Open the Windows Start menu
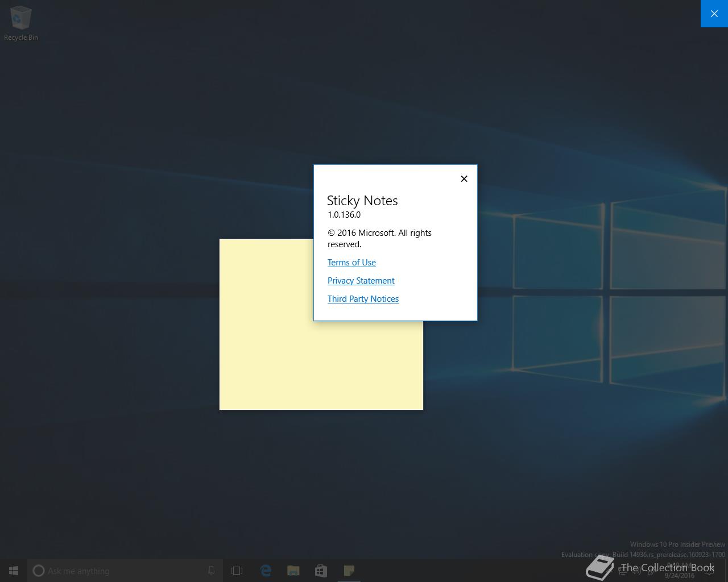Image resolution: width=728 pixels, height=582 pixels. (14, 571)
